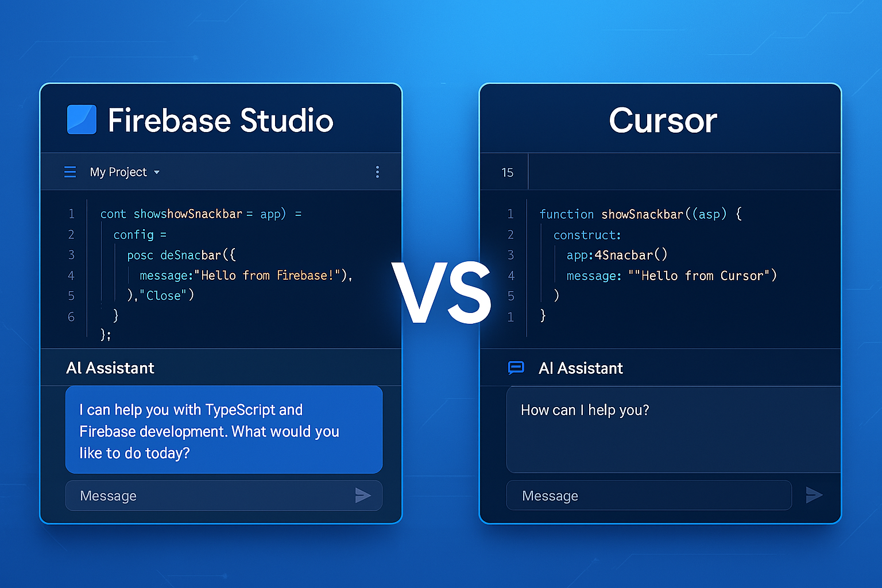Click the 'How can I help you?' message
The width and height of the screenshot is (882, 588).
[x=585, y=409]
